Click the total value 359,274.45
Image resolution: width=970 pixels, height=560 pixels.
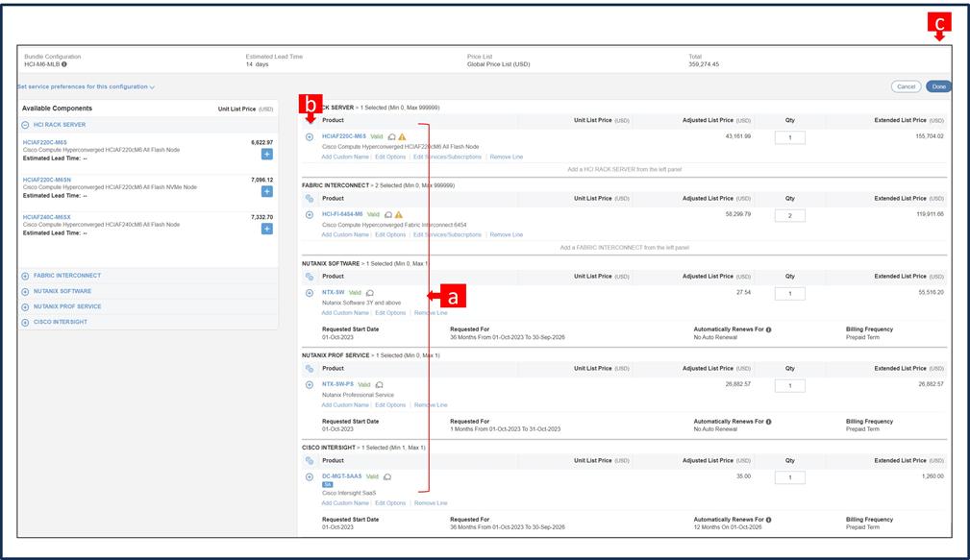pos(704,64)
